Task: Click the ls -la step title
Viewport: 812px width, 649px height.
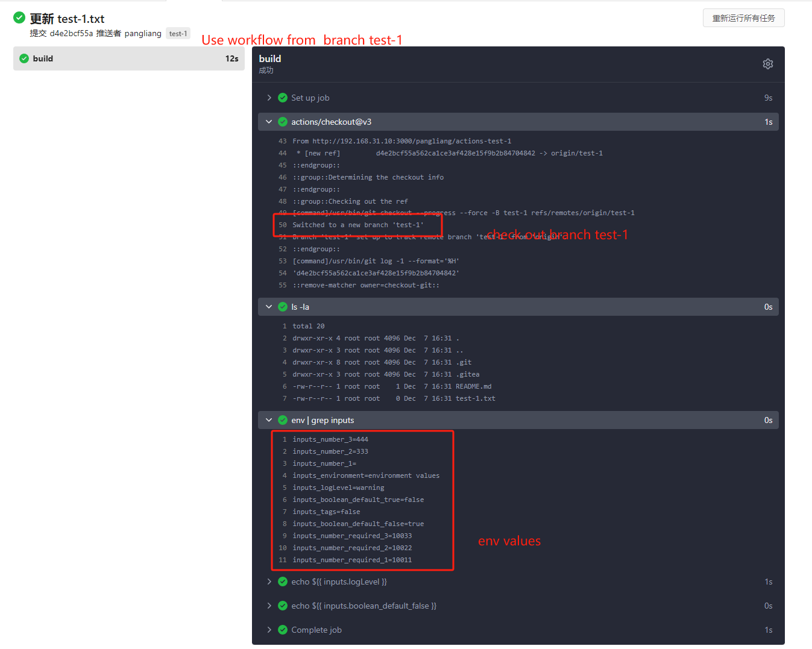Action: (x=300, y=307)
